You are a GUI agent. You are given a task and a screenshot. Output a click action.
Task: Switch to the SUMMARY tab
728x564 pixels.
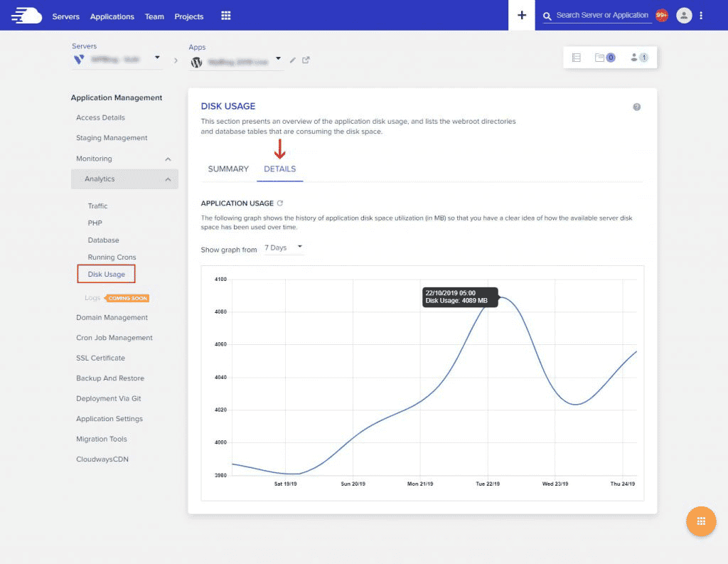pyautogui.click(x=228, y=169)
